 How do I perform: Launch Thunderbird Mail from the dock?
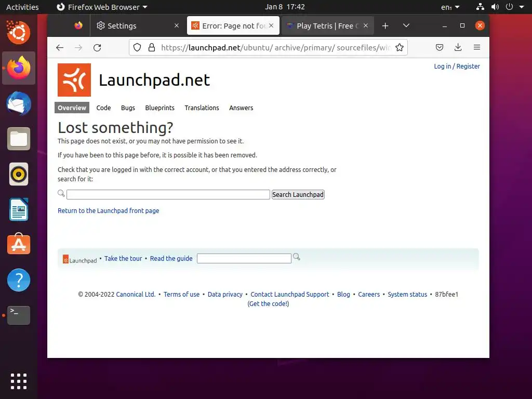click(19, 103)
